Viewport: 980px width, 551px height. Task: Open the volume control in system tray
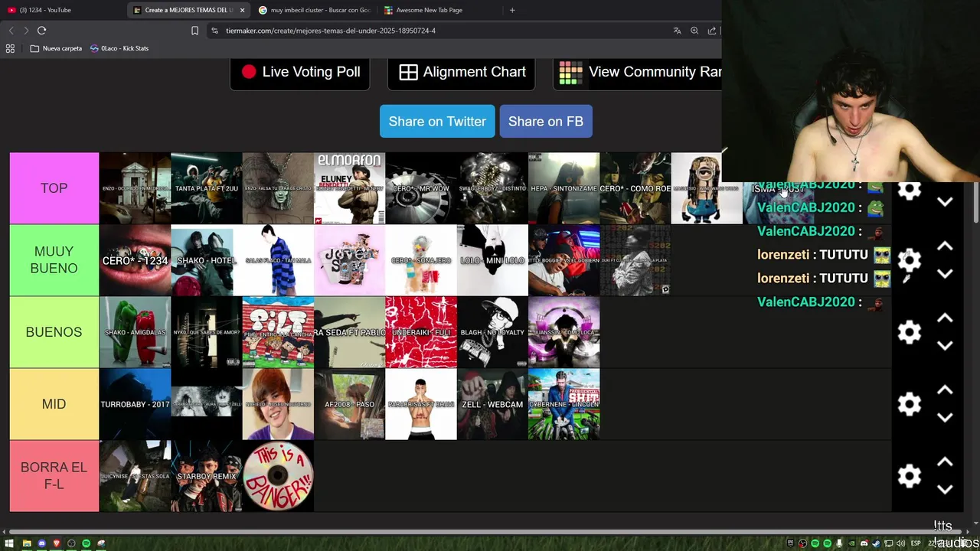[900, 543]
